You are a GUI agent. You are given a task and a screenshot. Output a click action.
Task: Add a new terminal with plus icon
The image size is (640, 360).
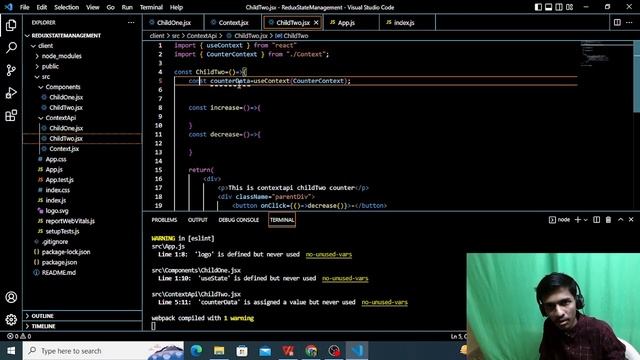(578, 220)
